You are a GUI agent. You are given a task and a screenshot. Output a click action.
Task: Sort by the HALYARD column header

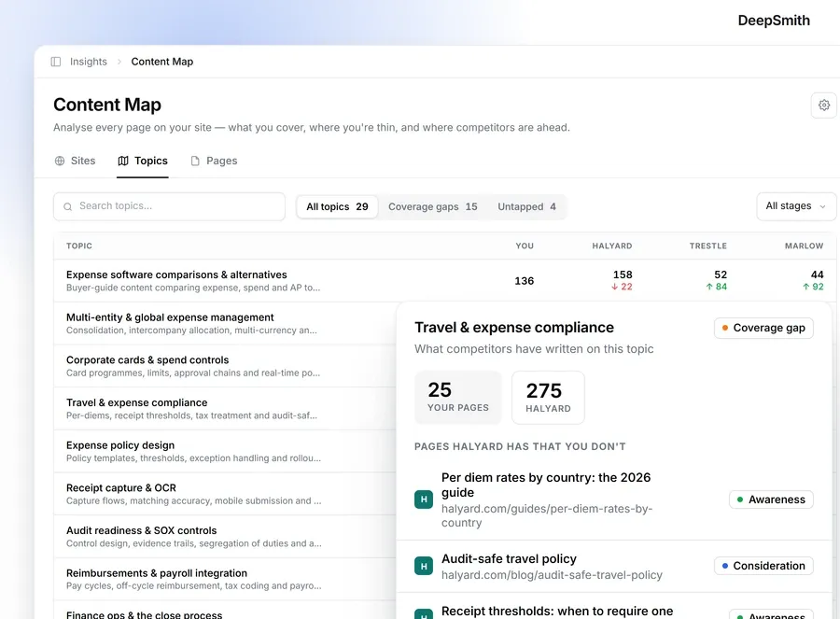(611, 246)
